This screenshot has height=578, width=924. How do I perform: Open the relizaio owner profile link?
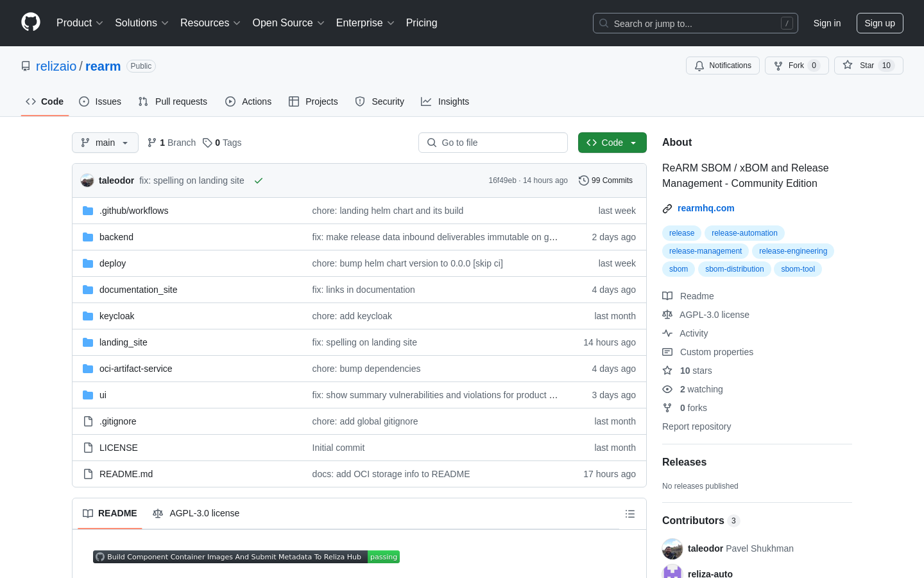(56, 66)
